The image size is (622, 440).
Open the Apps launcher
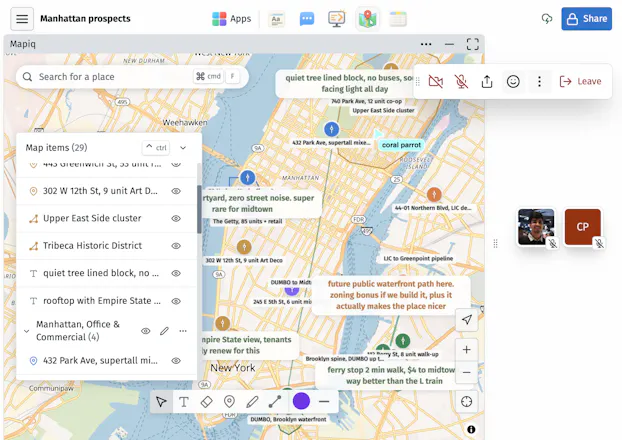(232, 19)
